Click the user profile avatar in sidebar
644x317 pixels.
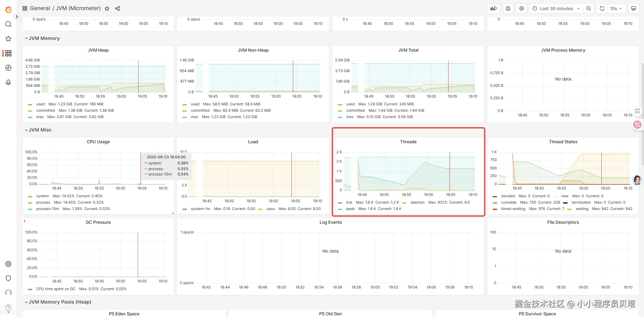(8, 293)
